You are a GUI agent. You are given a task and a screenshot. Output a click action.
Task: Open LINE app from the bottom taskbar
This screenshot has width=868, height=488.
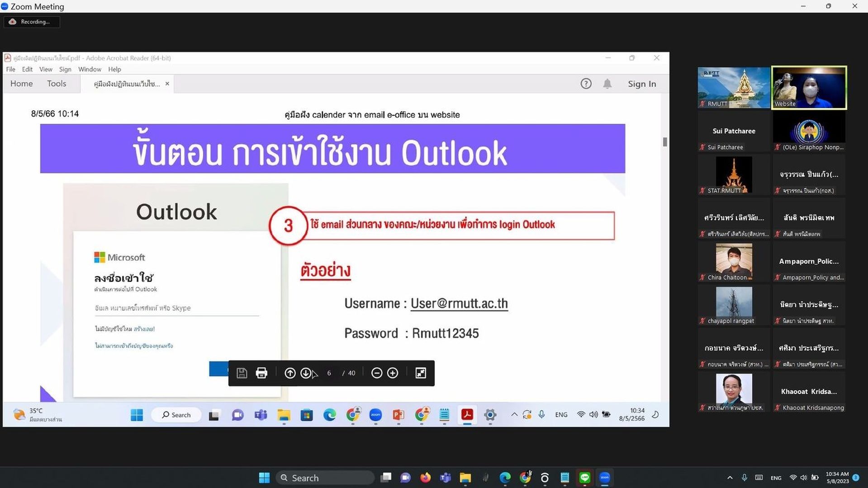click(x=585, y=478)
